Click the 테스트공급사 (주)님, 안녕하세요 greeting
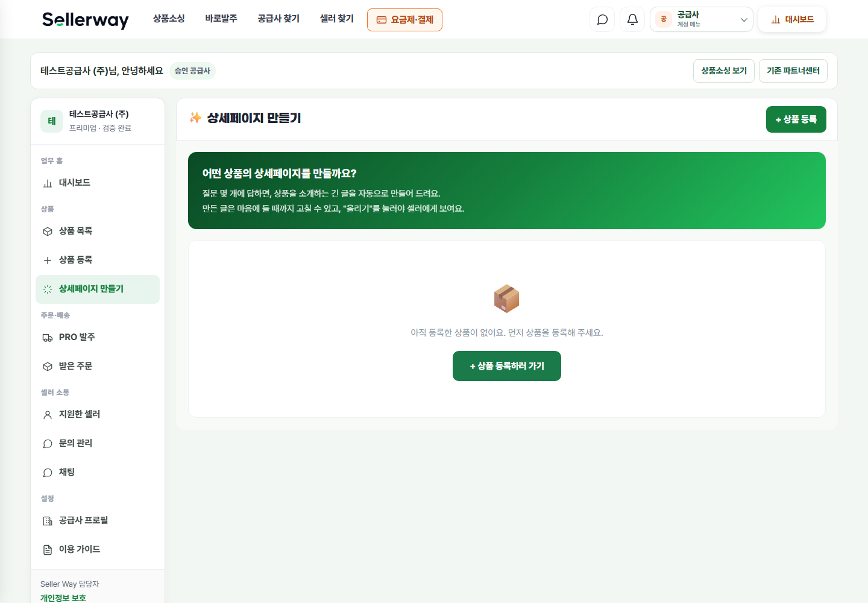Screen dimensions: 868x603 point(102,71)
